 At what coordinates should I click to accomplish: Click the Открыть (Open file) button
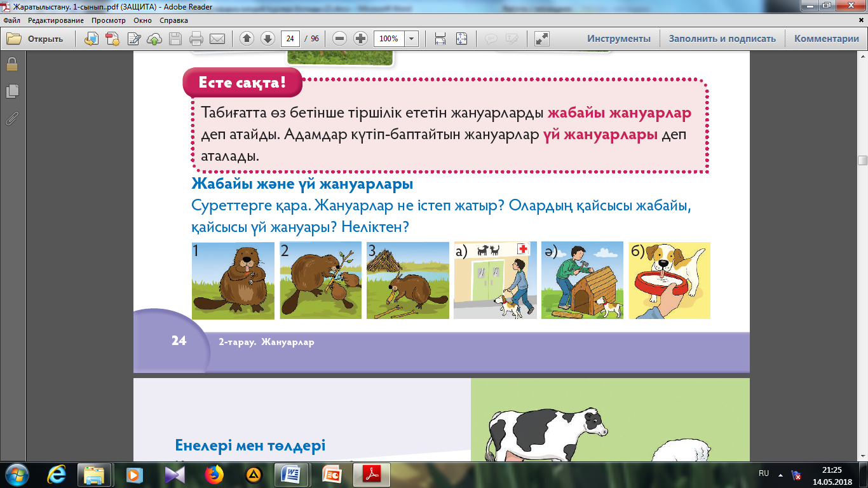click(35, 39)
